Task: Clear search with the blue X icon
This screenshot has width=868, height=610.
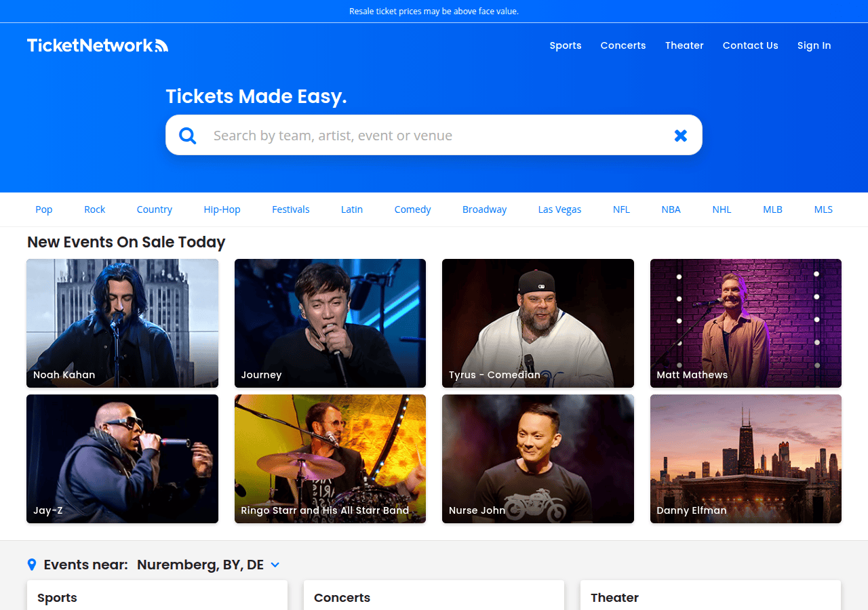Action: click(681, 136)
